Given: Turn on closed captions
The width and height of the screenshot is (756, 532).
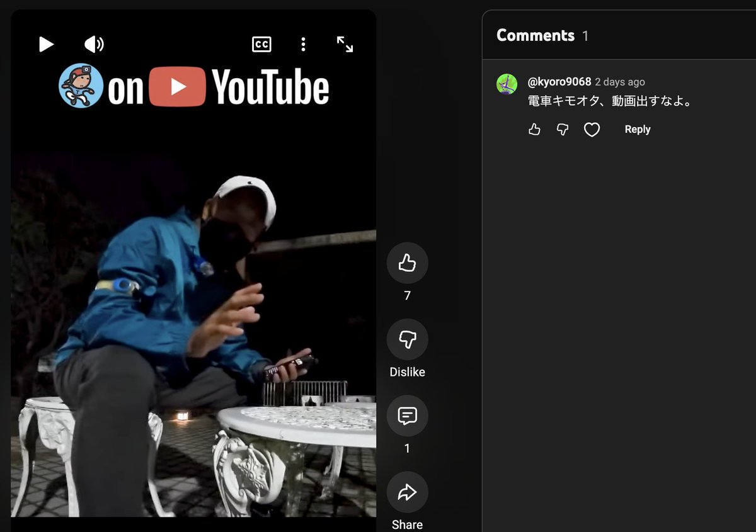Looking at the screenshot, I should 261,44.
